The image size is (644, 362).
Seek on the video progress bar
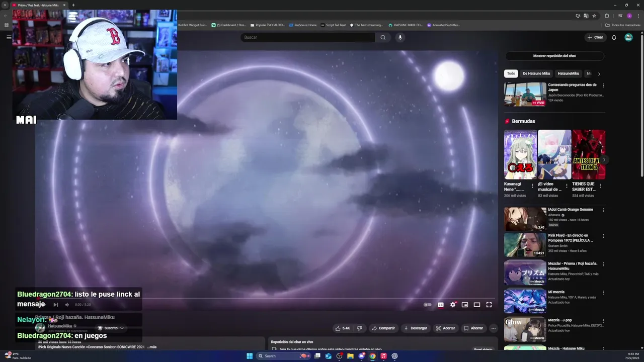tap(267, 298)
